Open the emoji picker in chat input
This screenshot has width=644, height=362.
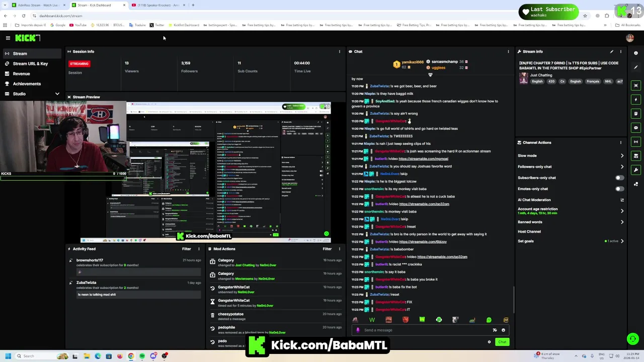tap(503, 330)
